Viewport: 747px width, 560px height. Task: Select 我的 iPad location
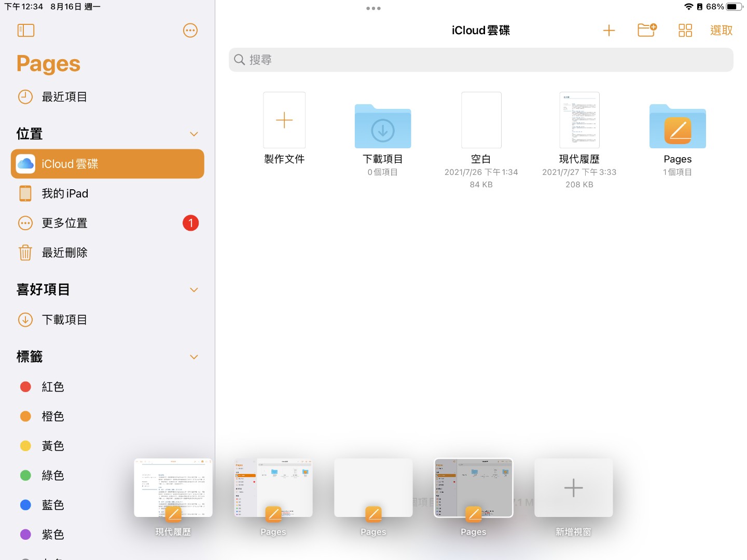[65, 193]
